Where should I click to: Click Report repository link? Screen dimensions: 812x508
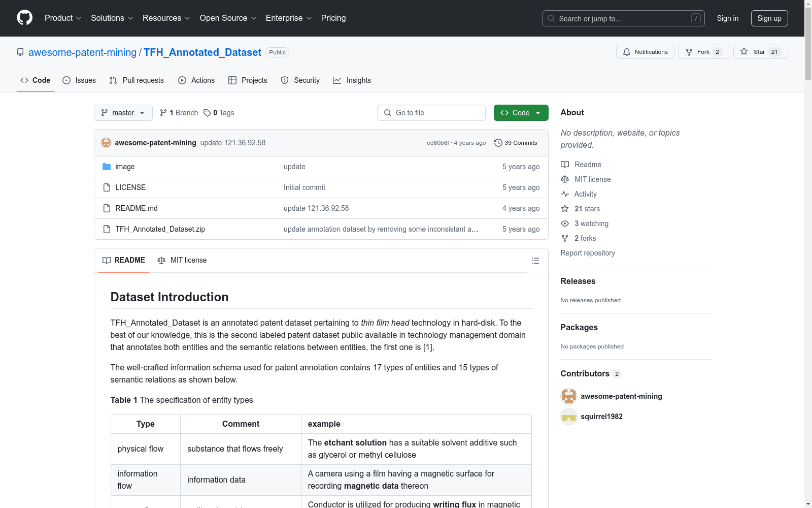[588, 253]
